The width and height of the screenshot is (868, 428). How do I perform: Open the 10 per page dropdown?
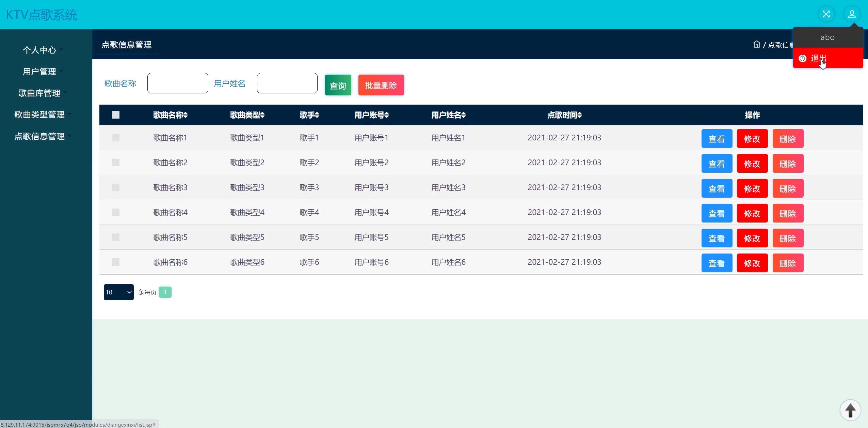(x=118, y=292)
